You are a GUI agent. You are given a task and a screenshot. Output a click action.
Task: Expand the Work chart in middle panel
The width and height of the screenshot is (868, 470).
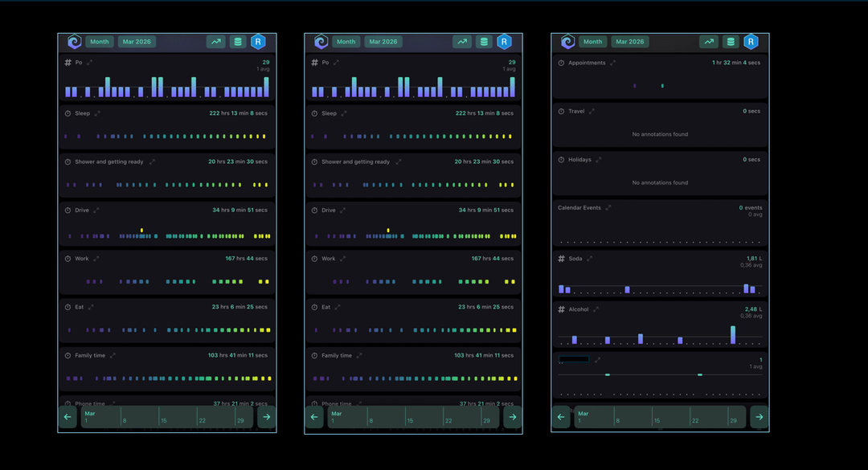click(343, 259)
